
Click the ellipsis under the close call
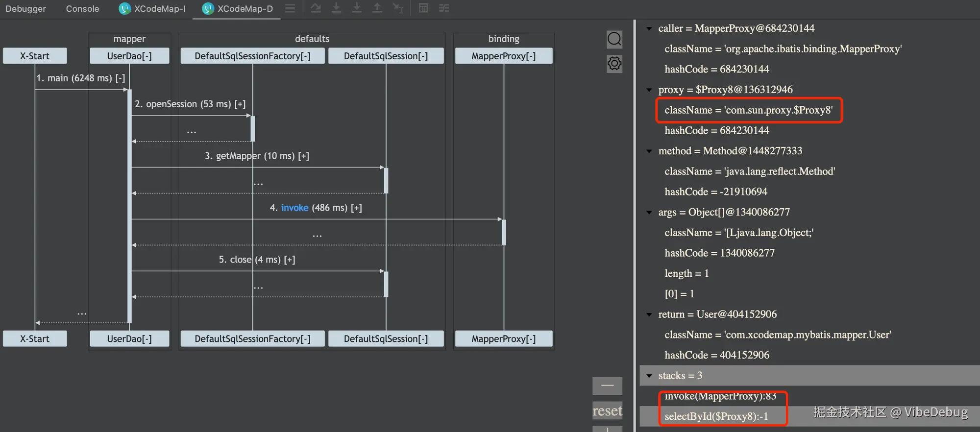[x=258, y=287]
